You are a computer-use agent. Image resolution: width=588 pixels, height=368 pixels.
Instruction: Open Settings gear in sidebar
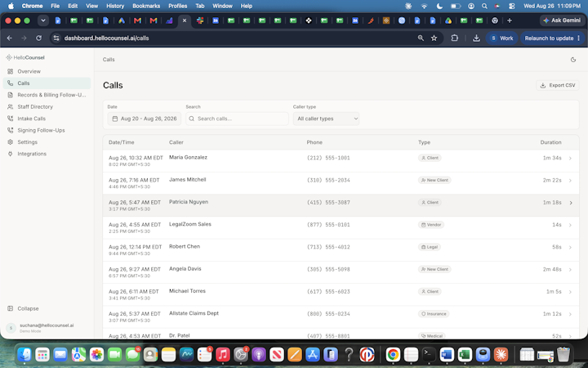10,142
